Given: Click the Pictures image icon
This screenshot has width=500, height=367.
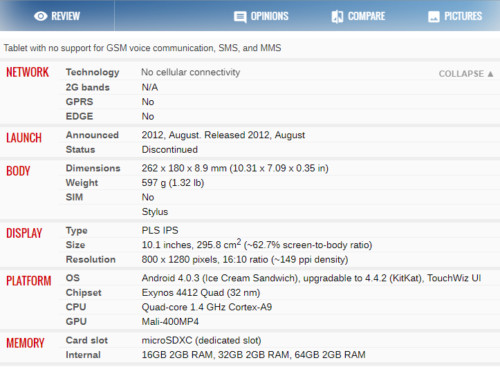Looking at the screenshot, I should 434,17.
